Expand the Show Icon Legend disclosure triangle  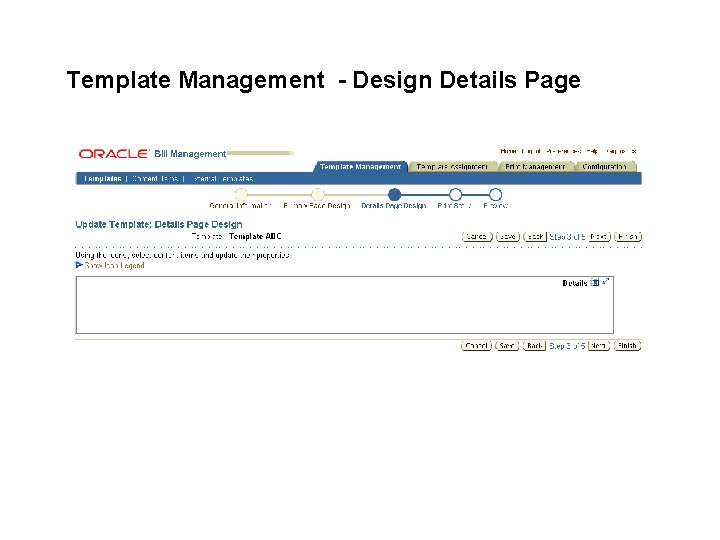tap(79, 265)
